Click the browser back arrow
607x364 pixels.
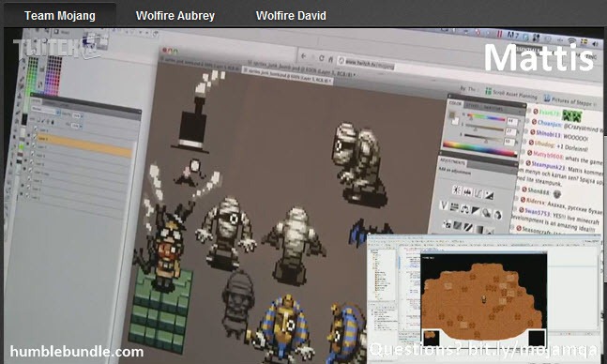click(x=304, y=55)
